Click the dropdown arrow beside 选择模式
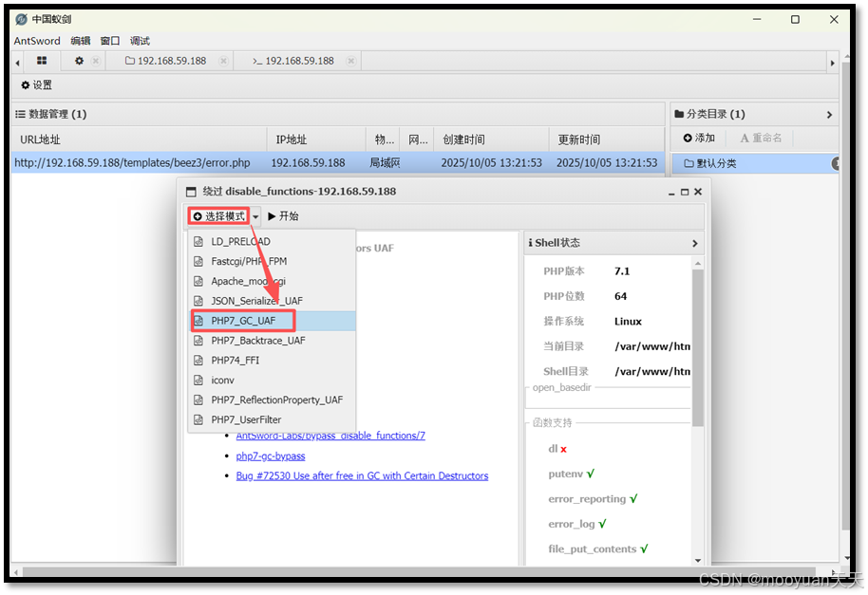 (255, 216)
